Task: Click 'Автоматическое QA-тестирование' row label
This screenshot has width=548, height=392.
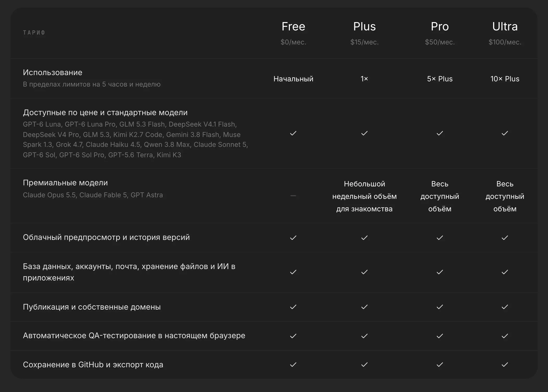Action: point(134,336)
